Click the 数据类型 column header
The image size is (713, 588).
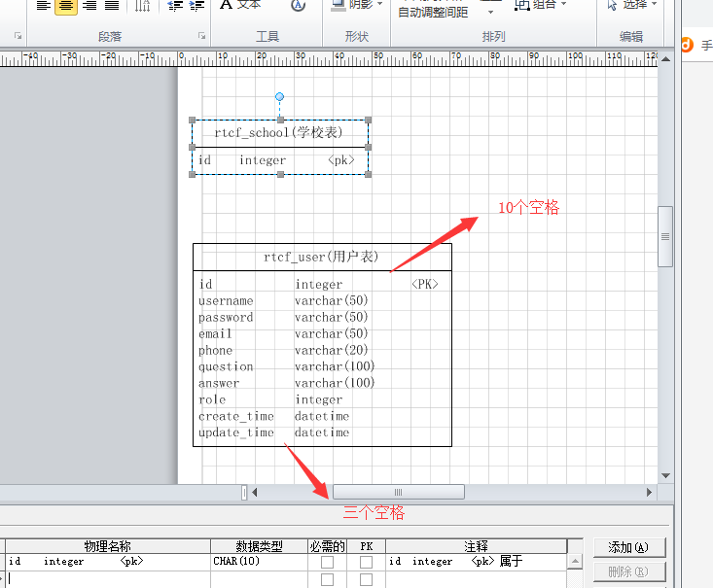pos(259,546)
